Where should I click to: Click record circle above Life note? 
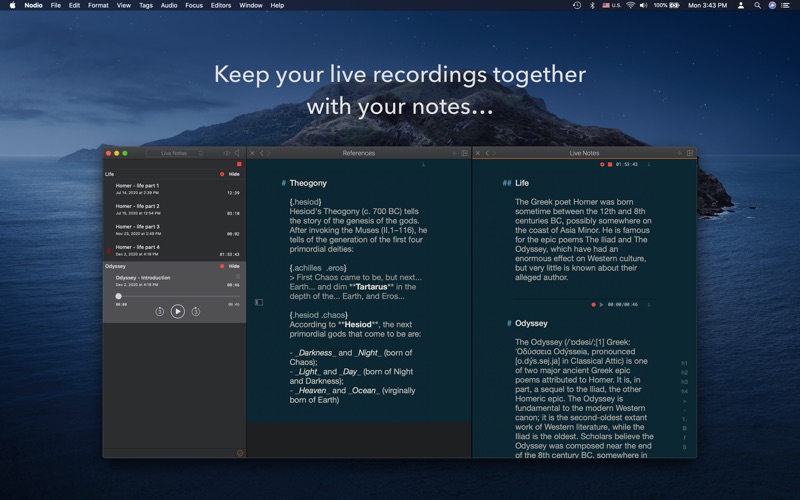(x=602, y=164)
